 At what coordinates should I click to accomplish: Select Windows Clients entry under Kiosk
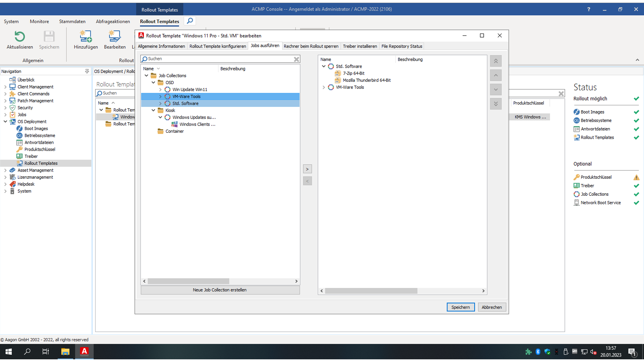197,124
